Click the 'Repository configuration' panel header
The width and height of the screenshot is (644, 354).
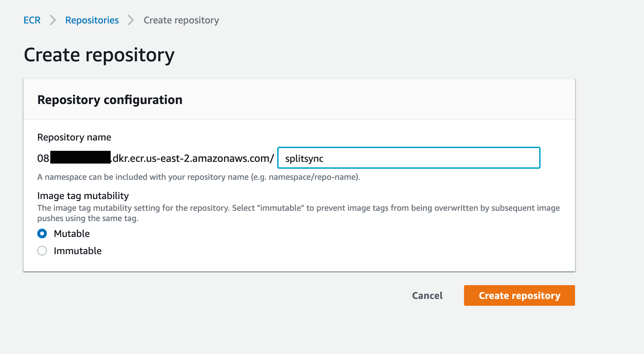[110, 100]
